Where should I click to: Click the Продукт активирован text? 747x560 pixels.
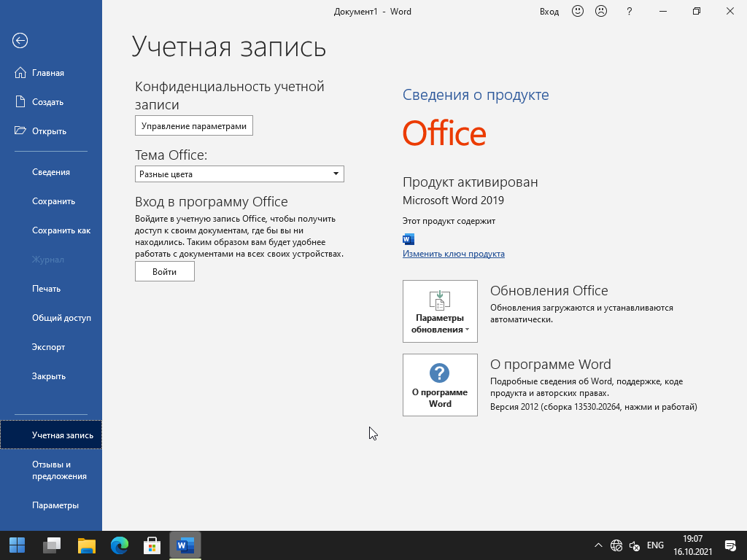coord(471,182)
